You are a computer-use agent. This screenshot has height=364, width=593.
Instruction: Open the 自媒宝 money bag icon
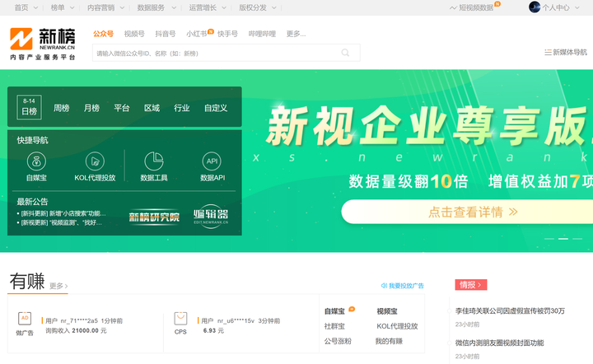(37, 161)
